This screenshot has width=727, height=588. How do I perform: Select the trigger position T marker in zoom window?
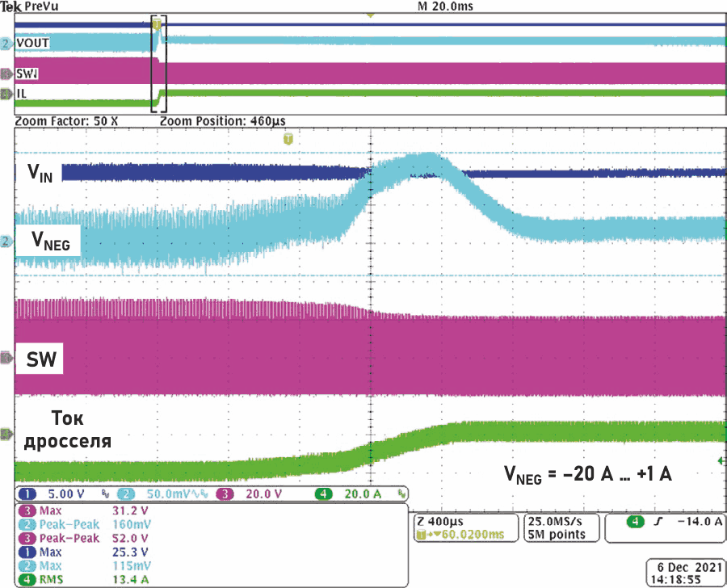point(288,139)
